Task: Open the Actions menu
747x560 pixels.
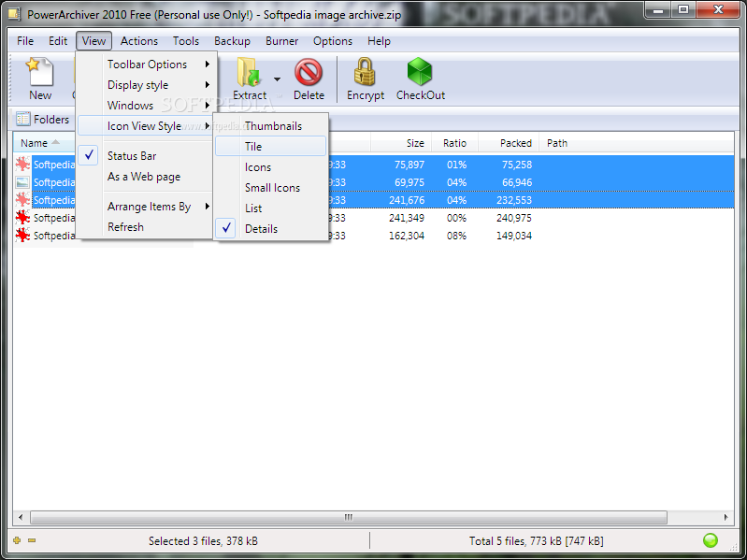Action: [139, 41]
